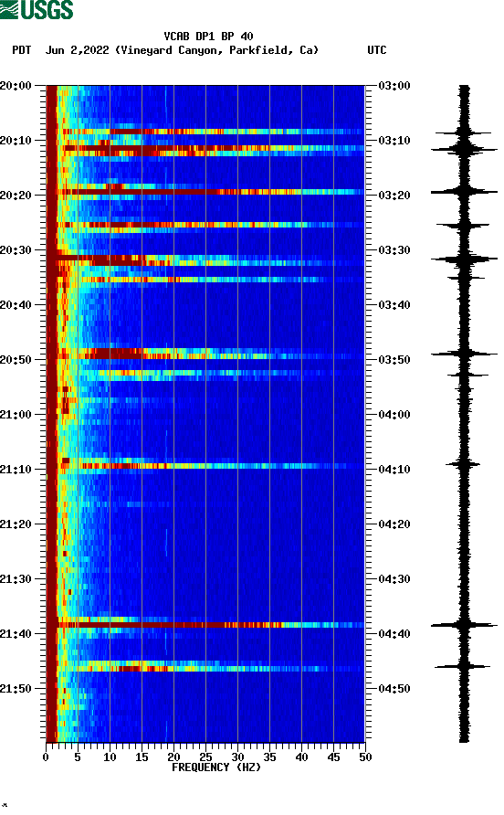Click the '04:00' UTC time label
Screen dimensions: 504x815
pyautogui.click(x=394, y=415)
